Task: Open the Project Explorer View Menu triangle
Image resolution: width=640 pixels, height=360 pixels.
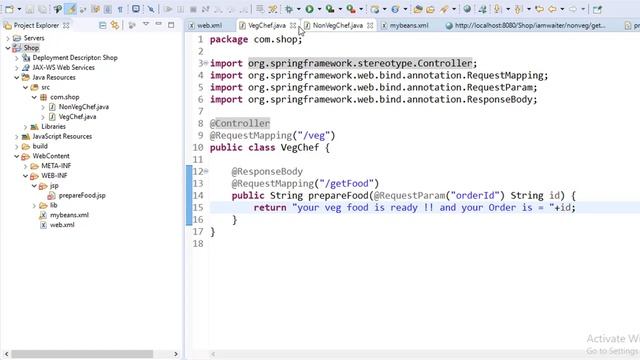Action: [x=146, y=24]
